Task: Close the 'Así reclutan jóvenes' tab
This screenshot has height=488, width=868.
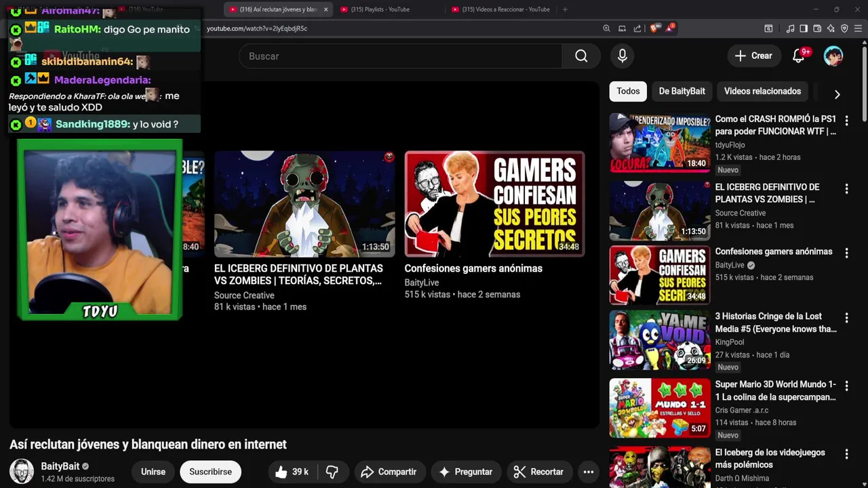Action: click(325, 9)
